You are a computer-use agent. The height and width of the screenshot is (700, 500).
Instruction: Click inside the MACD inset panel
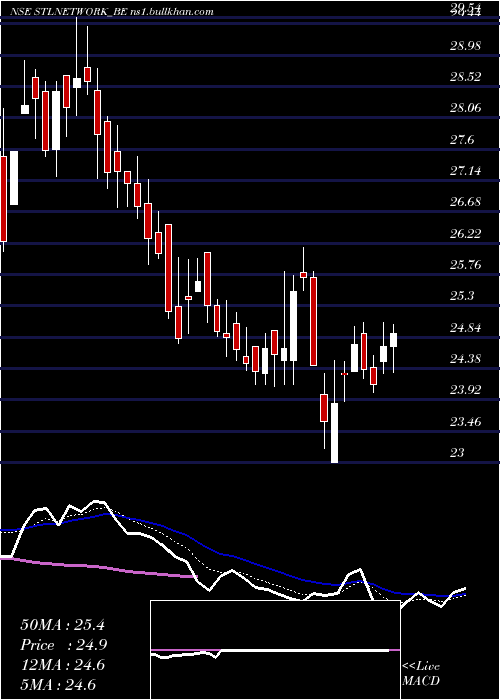275,650
